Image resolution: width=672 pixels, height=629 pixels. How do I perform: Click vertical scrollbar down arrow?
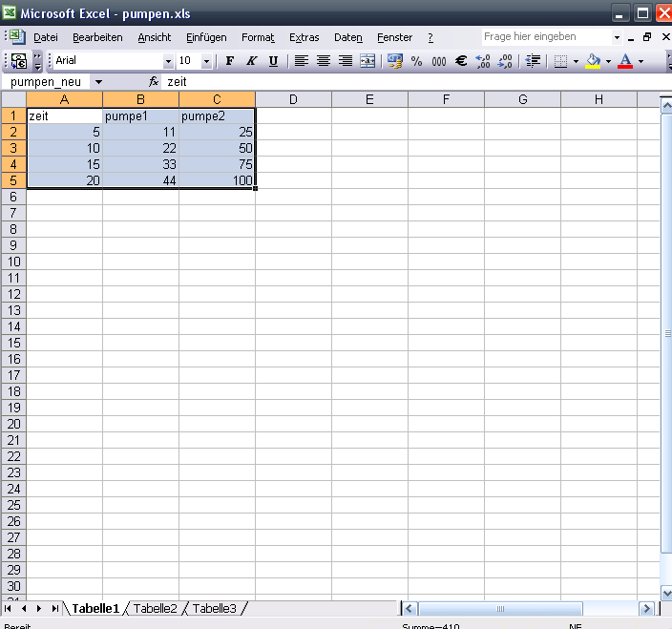pyautogui.click(x=666, y=593)
